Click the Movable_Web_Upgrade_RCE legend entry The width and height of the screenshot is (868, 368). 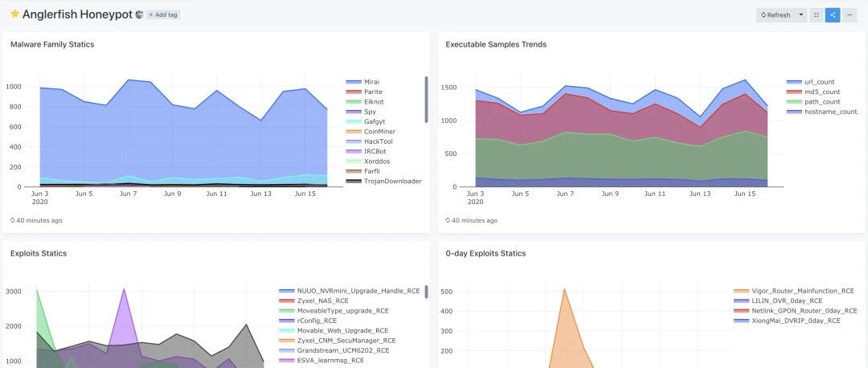click(334, 331)
